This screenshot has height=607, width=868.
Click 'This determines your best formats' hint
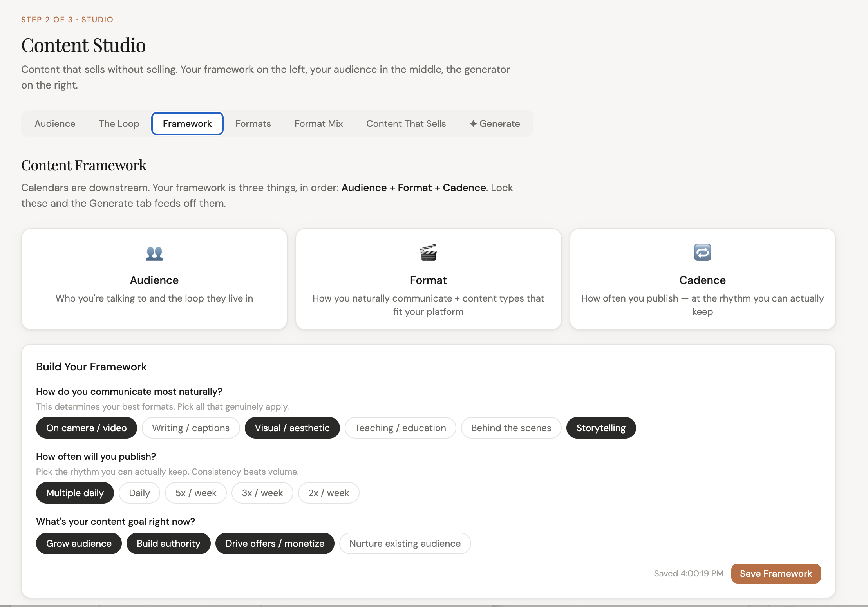click(x=163, y=406)
